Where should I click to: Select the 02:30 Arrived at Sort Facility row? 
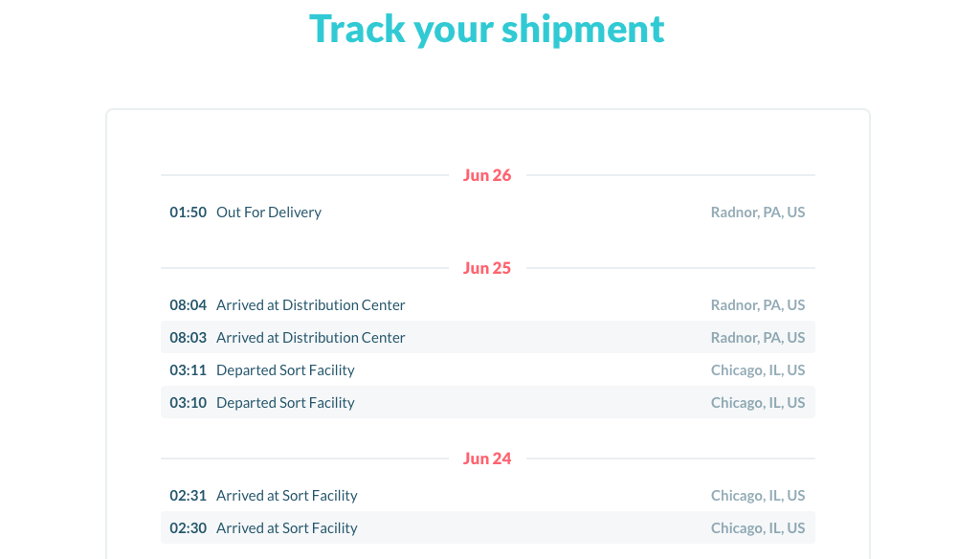[x=487, y=527]
